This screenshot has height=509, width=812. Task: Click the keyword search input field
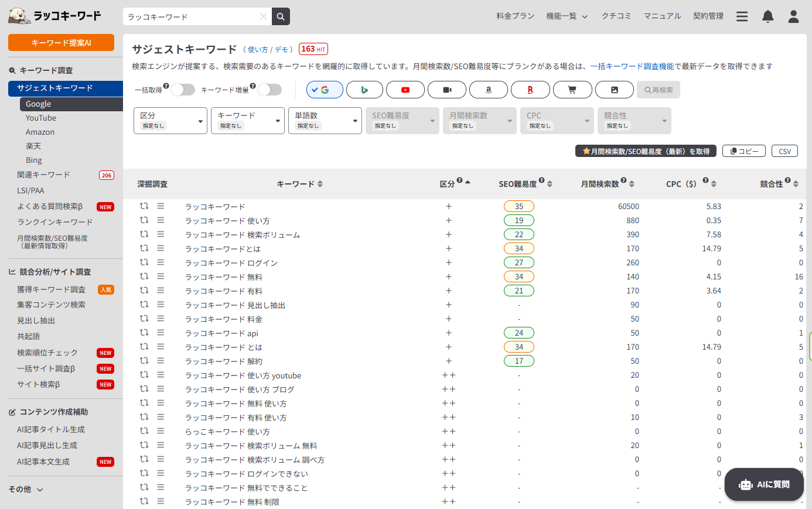point(190,16)
